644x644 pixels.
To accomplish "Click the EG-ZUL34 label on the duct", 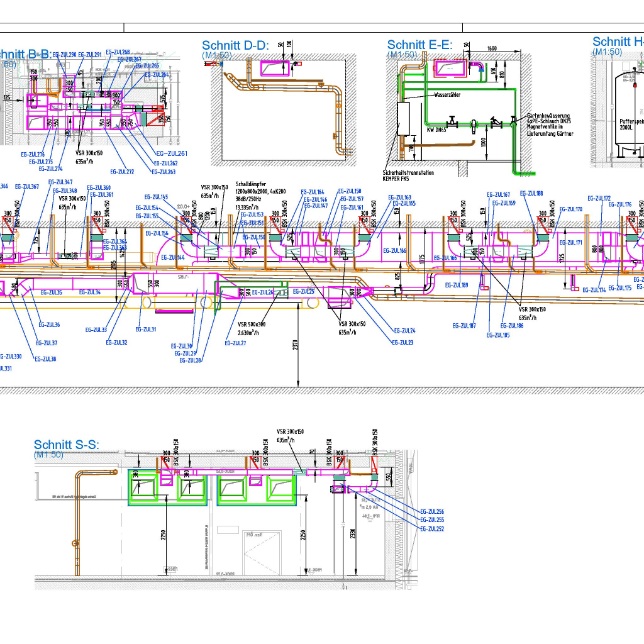I will pos(90,292).
